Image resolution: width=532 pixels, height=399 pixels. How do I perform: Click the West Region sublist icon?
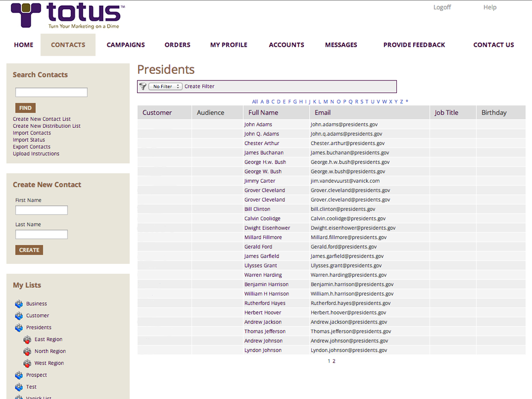pos(28,364)
